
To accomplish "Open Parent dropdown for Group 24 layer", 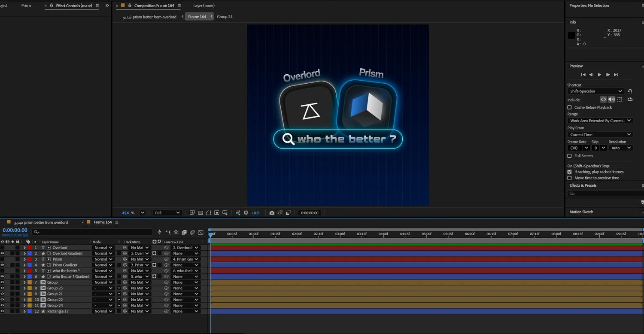I will (185, 306).
